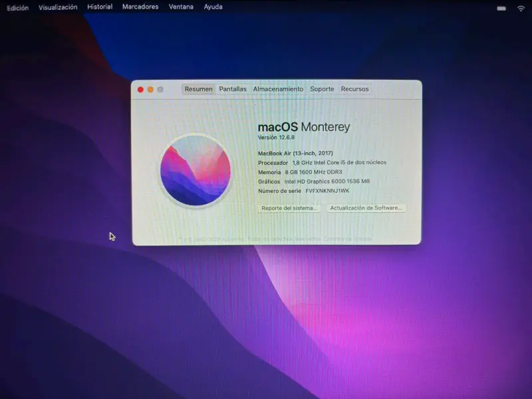The width and height of the screenshot is (532, 399).
Task: Click the Actualización de Software button
Action: (x=366, y=207)
